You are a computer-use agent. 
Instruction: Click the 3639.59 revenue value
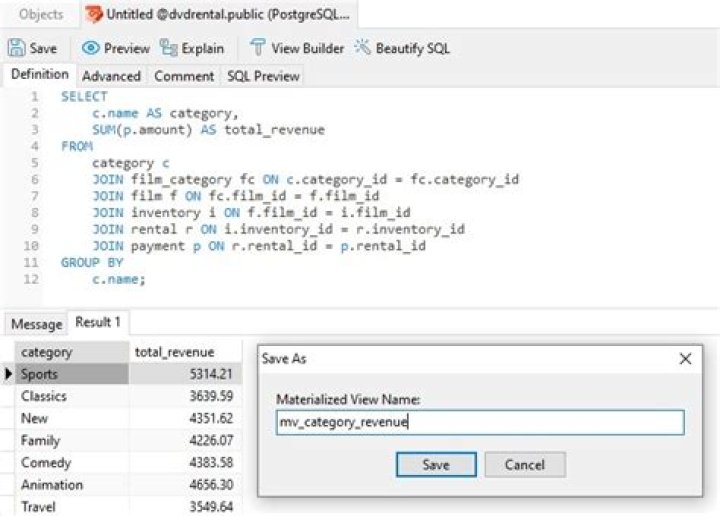[x=211, y=396]
